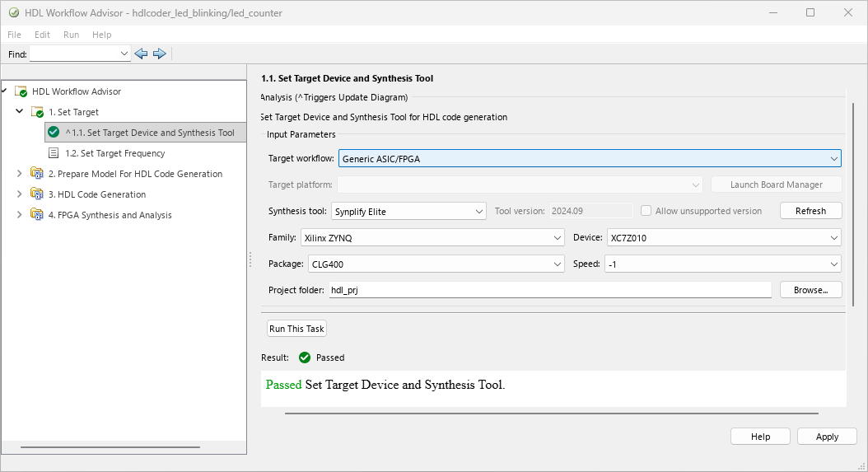Click the 'Analysis (^Triggers Update Diagram)' label
Viewport: 868px width, 472px height.
point(334,97)
